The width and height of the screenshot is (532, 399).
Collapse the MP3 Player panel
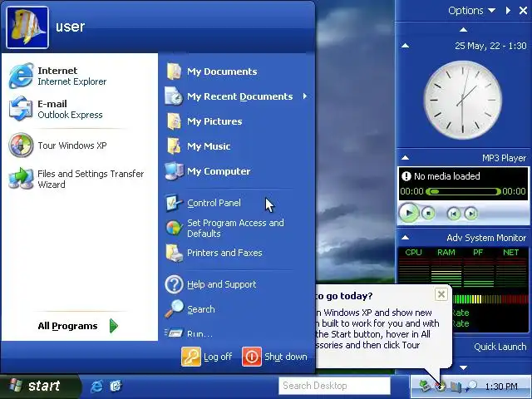pos(405,158)
